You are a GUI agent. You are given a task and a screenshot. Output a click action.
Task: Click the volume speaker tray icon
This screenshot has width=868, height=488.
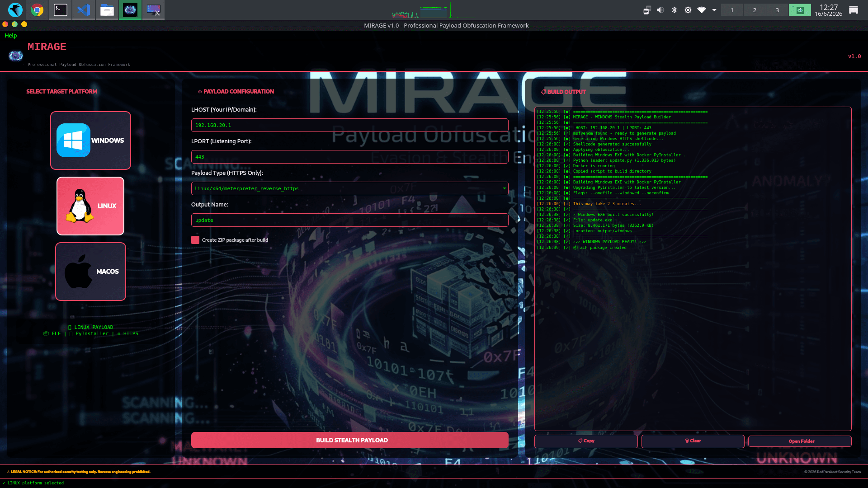[660, 10]
